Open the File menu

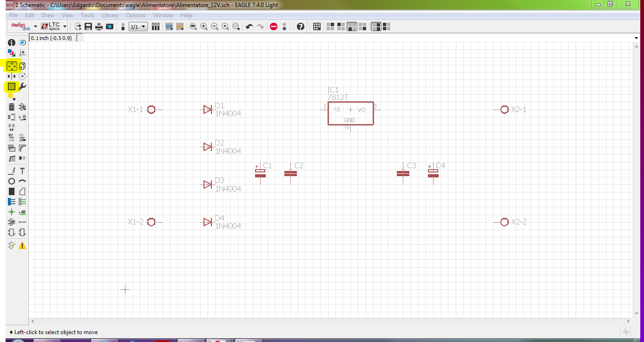(x=13, y=15)
